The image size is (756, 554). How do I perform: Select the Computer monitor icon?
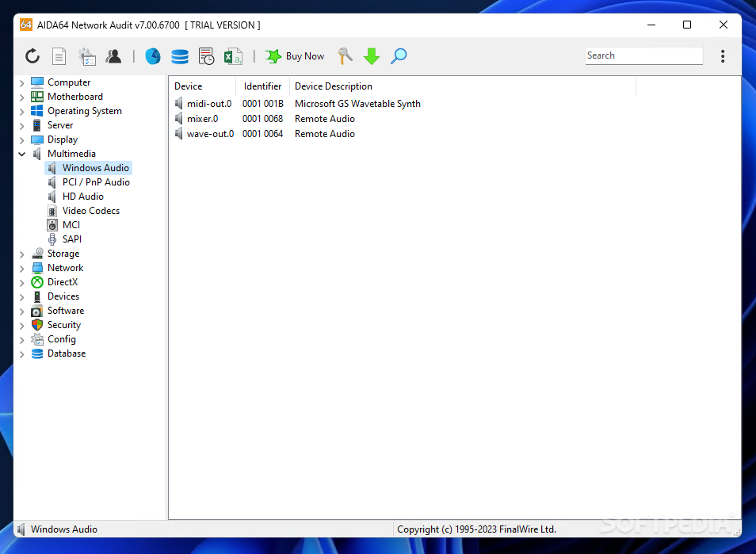click(x=37, y=82)
